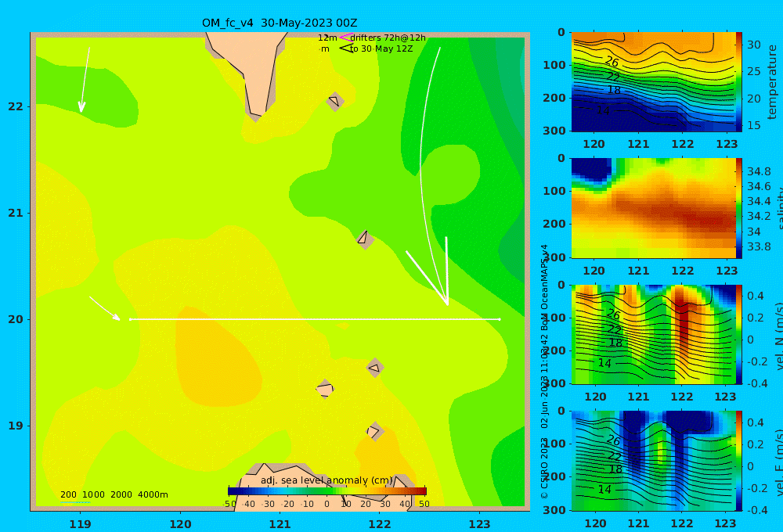
Task: Click the depth tick 100 on salinity panel
Action: 554,191
